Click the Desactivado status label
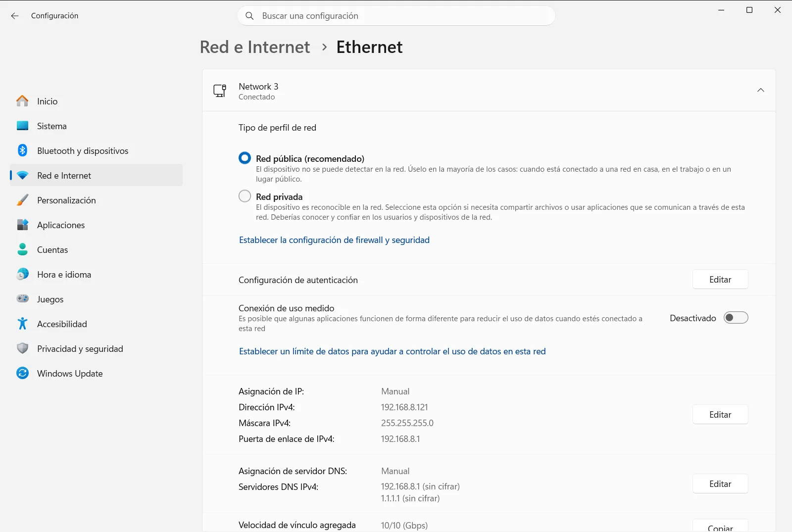The width and height of the screenshot is (792, 532). tap(693, 318)
